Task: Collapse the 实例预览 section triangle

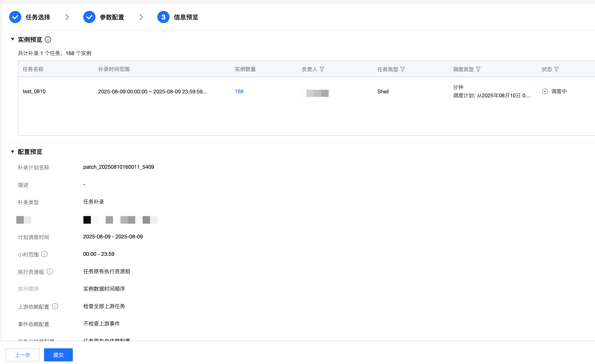Action: click(x=13, y=39)
